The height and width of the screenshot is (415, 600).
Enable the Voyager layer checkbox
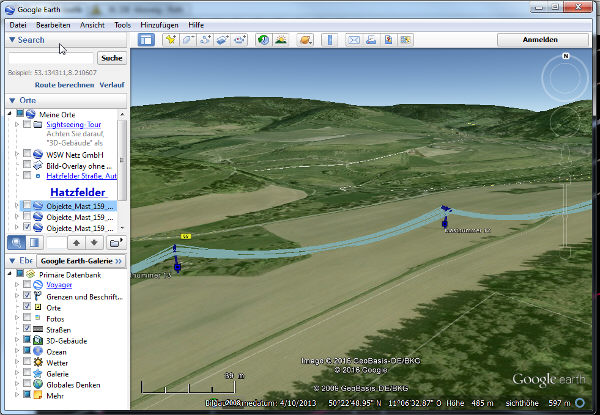[x=27, y=284]
